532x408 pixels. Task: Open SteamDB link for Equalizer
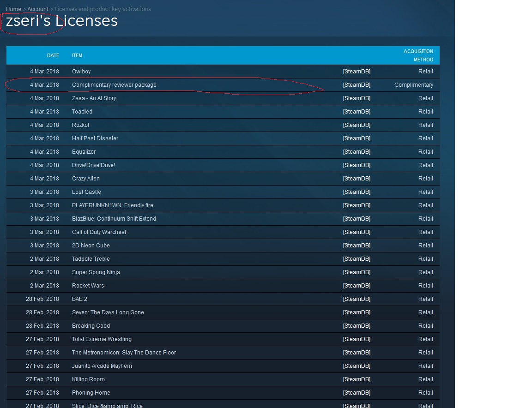pos(357,152)
